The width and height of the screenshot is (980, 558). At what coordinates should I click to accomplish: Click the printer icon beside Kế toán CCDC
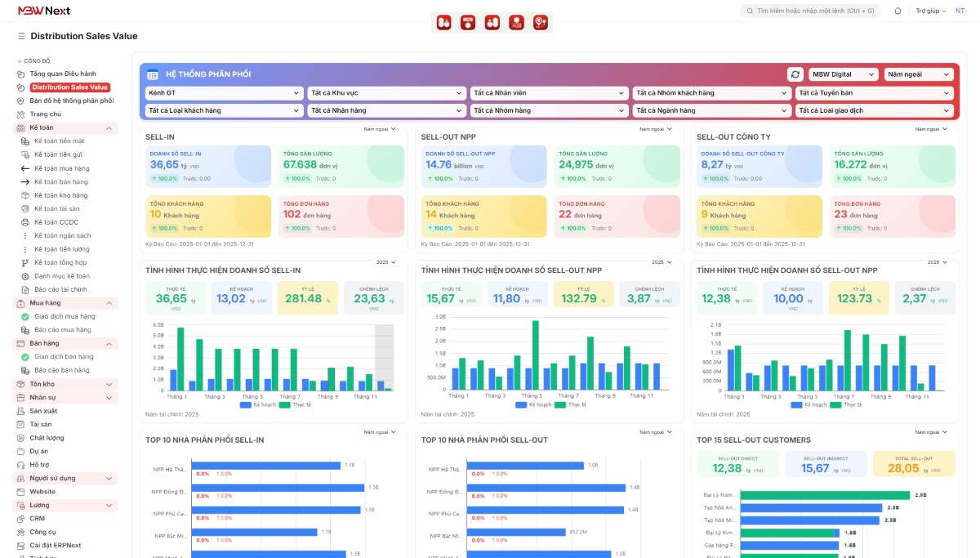[26, 221]
